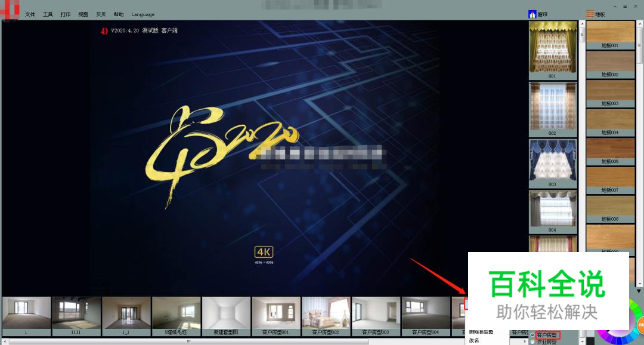
Task: Choose floor texture 地板008
Action: point(610,208)
